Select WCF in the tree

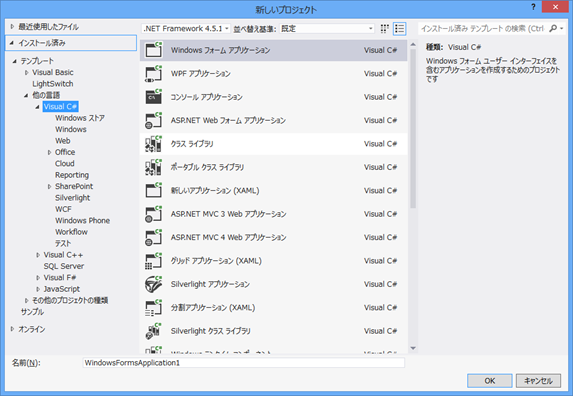(63, 209)
